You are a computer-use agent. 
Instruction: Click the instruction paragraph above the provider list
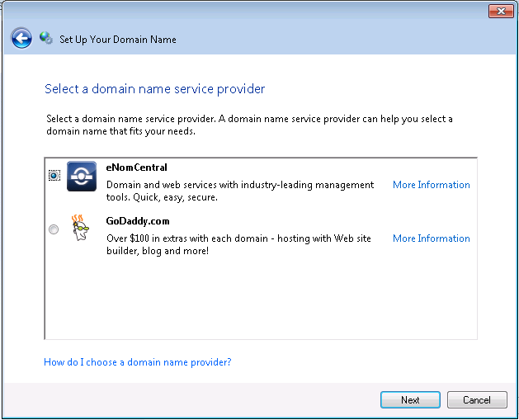[x=249, y=125]
